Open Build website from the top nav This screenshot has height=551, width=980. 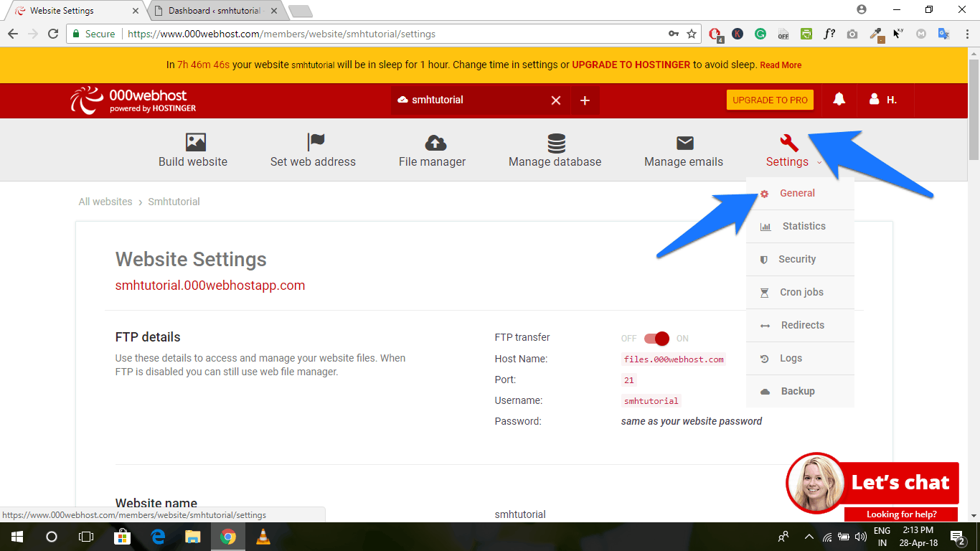pos(193,151)
